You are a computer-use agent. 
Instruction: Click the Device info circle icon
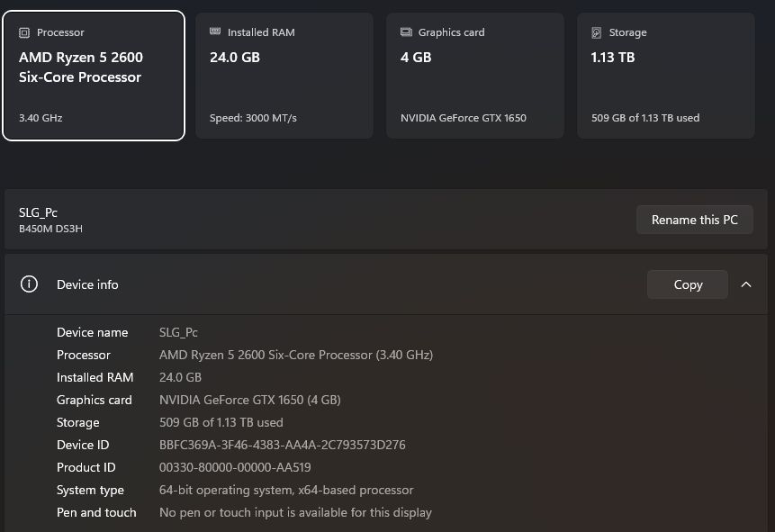click(x=29, y=284)
